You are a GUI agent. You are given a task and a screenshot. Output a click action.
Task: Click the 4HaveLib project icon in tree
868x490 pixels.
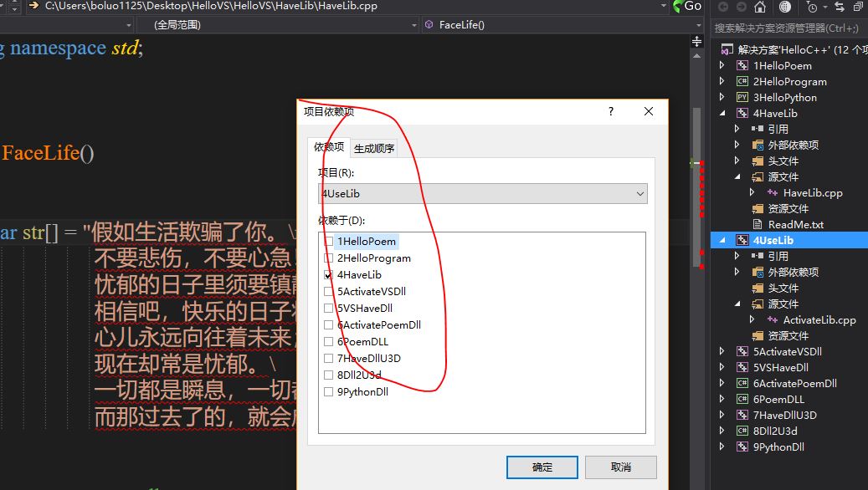coord(742,114)
